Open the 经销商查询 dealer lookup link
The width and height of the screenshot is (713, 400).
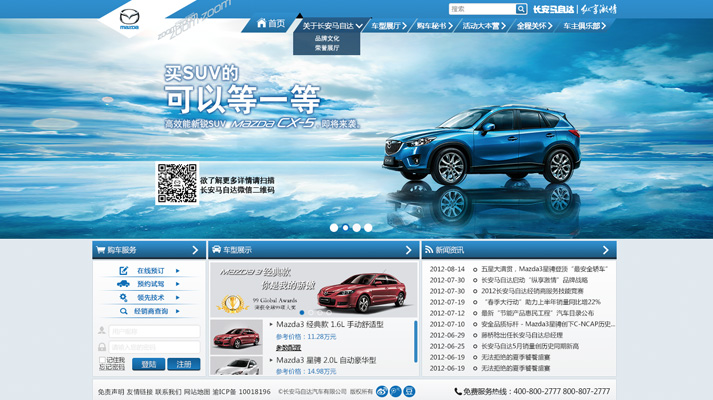(x=151, y=311)
